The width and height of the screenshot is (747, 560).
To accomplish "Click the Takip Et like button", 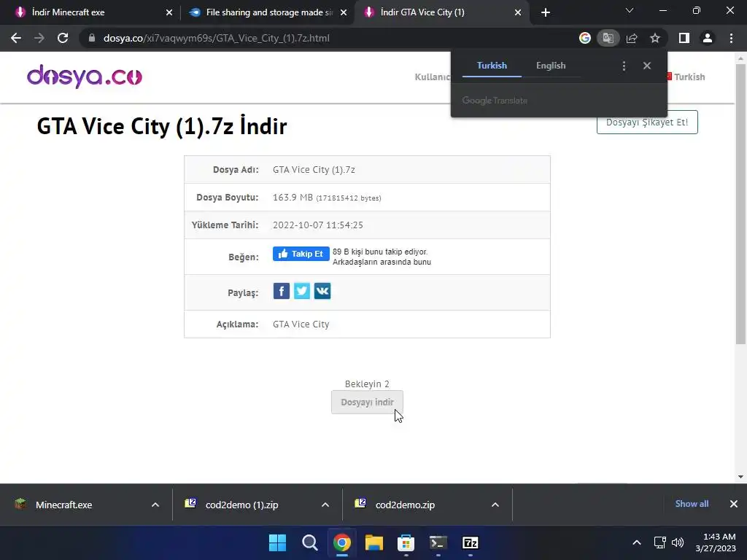I will pyautogui.click(x=301, y=254).
